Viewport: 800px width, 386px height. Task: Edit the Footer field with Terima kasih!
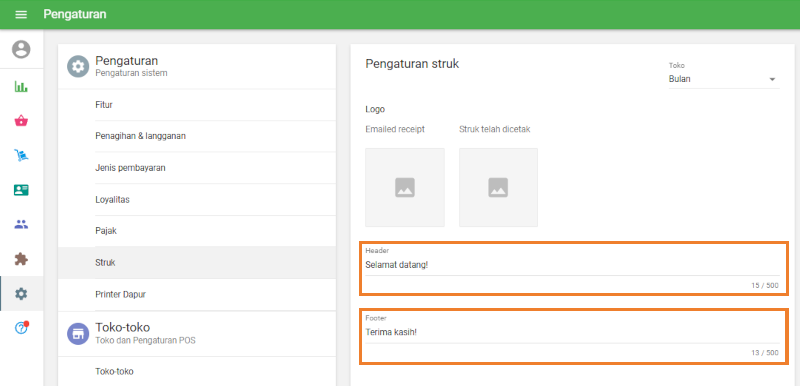(572, 332)
